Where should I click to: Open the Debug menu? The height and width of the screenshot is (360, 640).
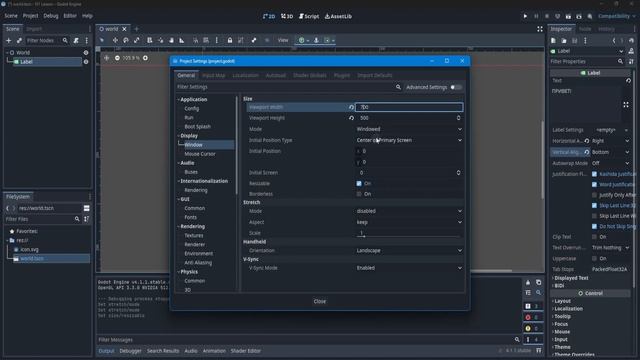pyautogui.click(x=51, y=16)
